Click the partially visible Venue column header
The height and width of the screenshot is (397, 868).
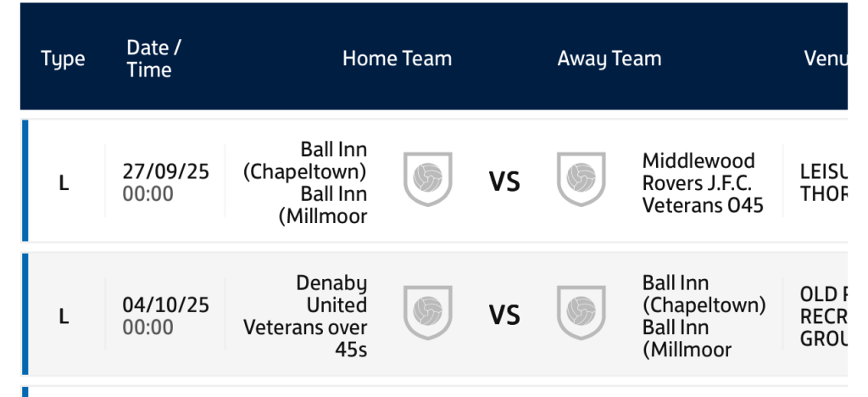825,59
